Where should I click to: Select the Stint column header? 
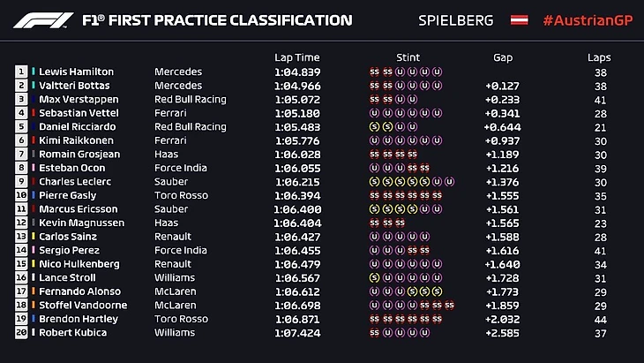pyautogui.click(x=407, y=57)
